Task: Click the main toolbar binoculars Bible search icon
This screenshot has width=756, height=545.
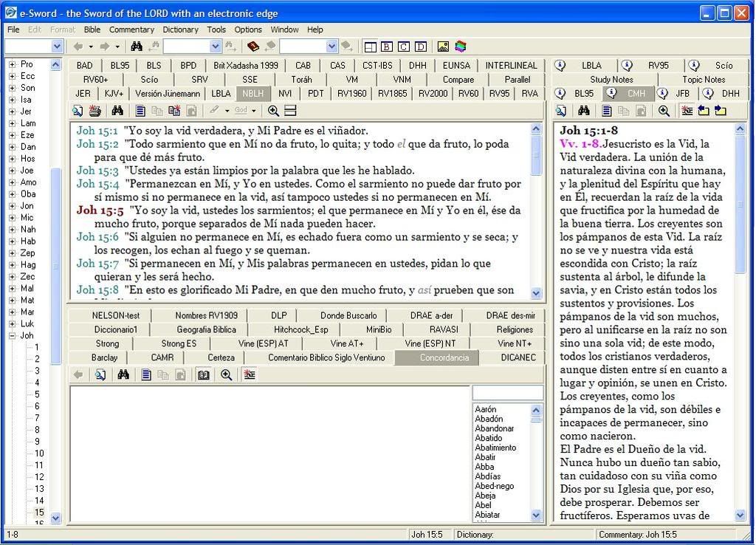Action: [137, 47]
